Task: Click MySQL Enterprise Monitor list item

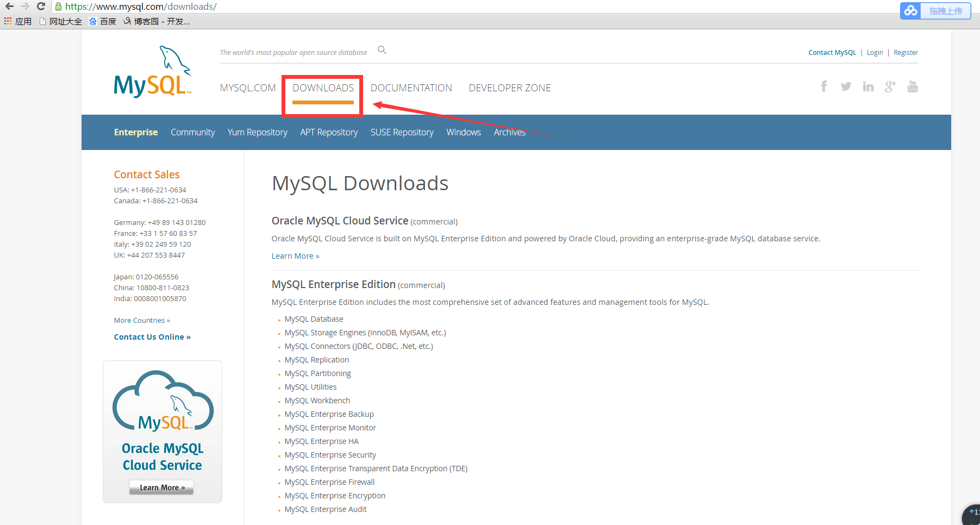Action: coord(330,428)
